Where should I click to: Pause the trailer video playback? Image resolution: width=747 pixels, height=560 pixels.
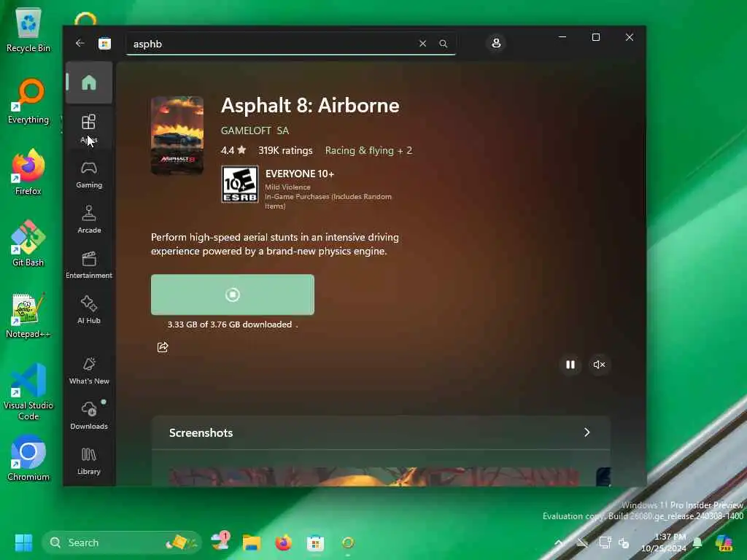click(570, 365)
